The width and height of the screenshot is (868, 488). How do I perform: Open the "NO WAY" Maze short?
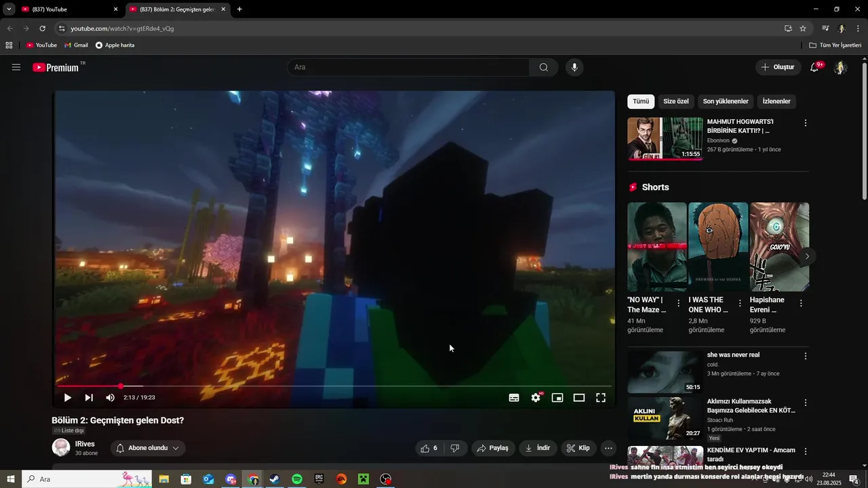(656, 247)
